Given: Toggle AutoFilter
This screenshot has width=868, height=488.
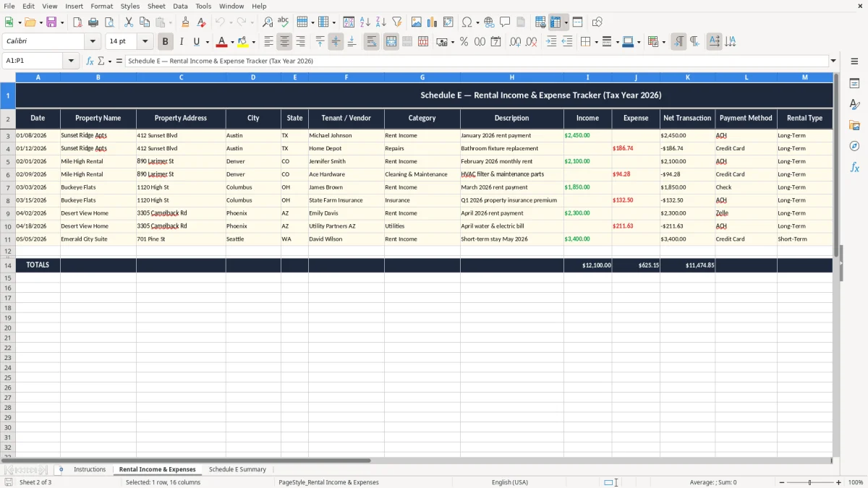Looking at the screenshot, I should click(x=396, y=22).
